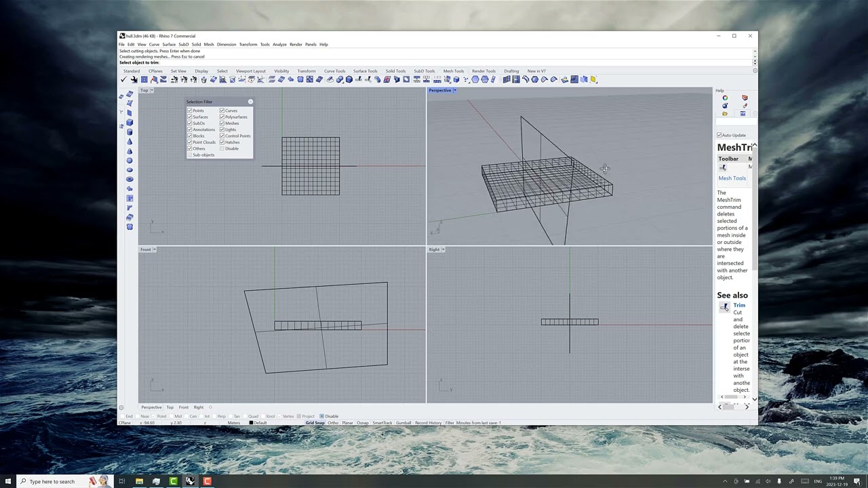Open the Transform menu

click(x=248, y=45)
